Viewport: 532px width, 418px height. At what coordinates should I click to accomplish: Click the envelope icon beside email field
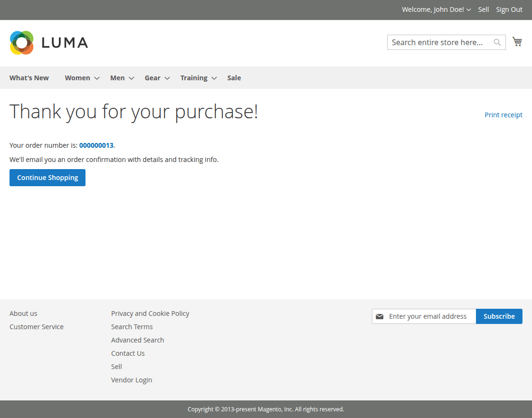[x=380, y=316]
